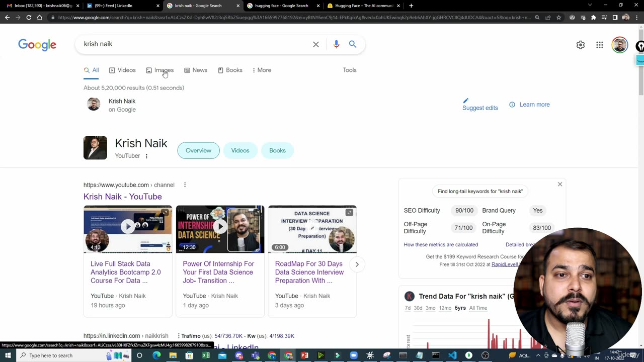This screenshot has width=644, height=362.
Task: Open the Tools search options
Action: (350, 70)
